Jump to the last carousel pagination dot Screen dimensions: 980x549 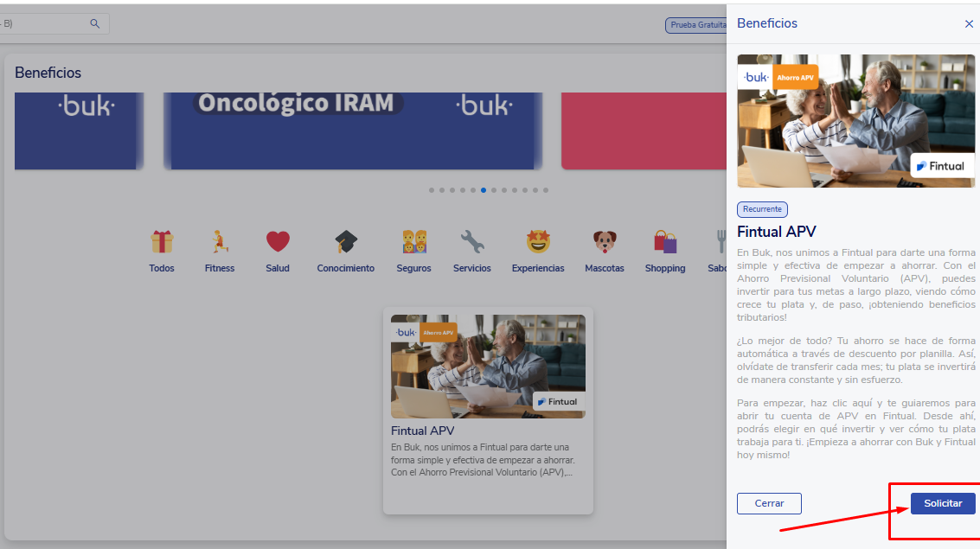point(546,190)
